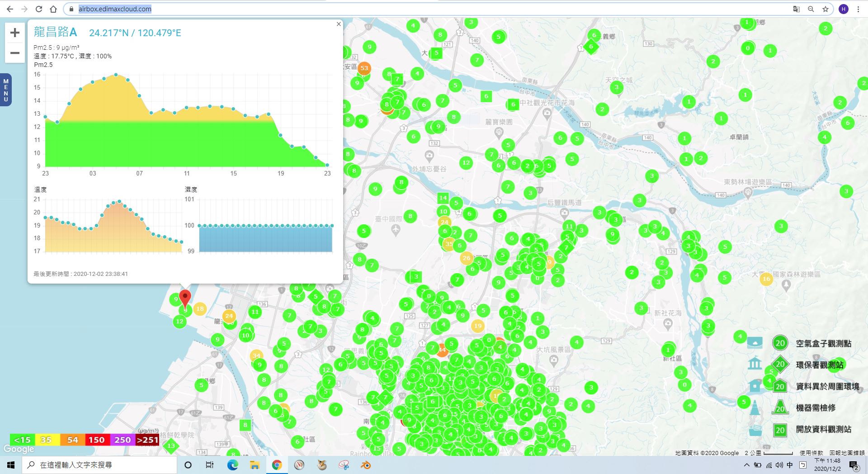868x474 pixels.
Task: Select the yellow 16 station marker
Action: click(766, 279)
